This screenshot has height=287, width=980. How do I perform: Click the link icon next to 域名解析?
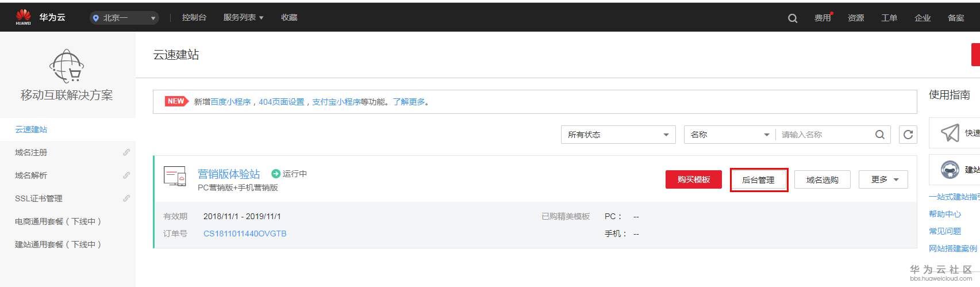126,175
